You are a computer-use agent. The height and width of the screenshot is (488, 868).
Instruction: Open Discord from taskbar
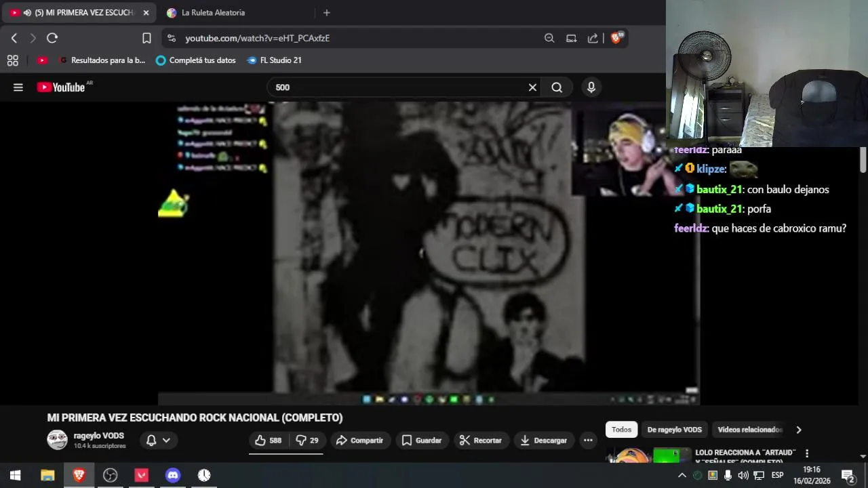[173, 475]
